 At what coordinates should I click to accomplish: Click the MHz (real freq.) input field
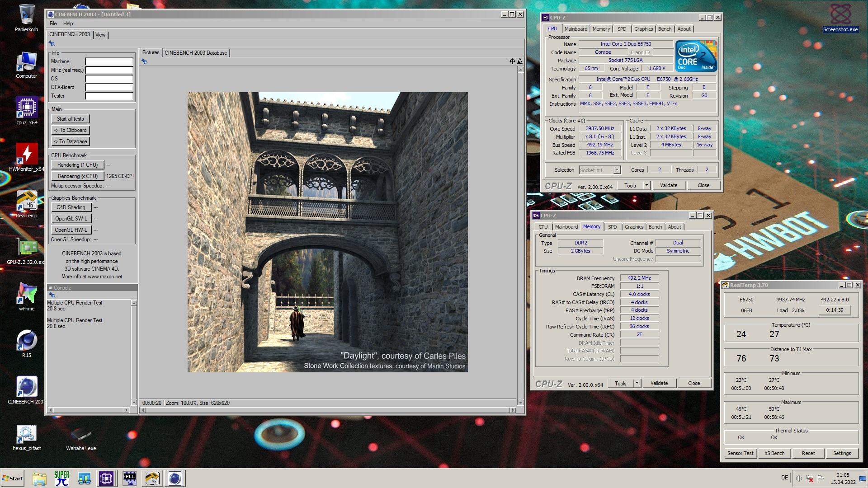109,70
